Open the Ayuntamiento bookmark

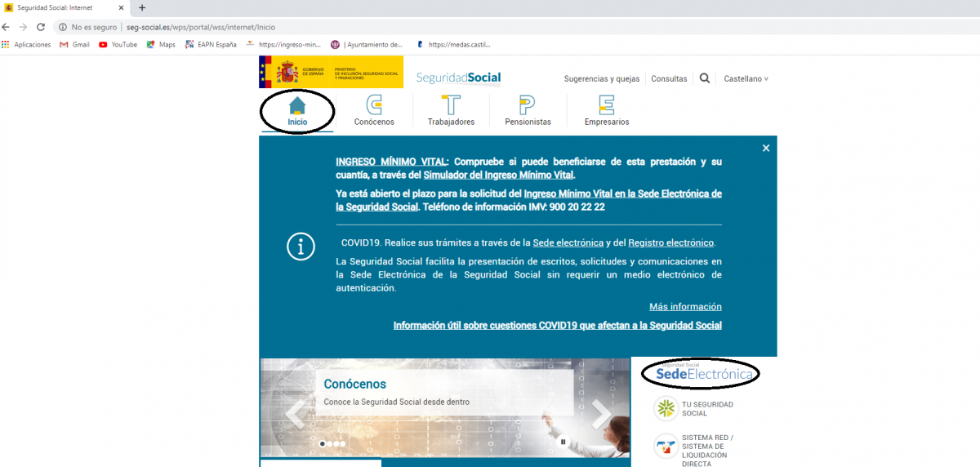coord(367,45)
